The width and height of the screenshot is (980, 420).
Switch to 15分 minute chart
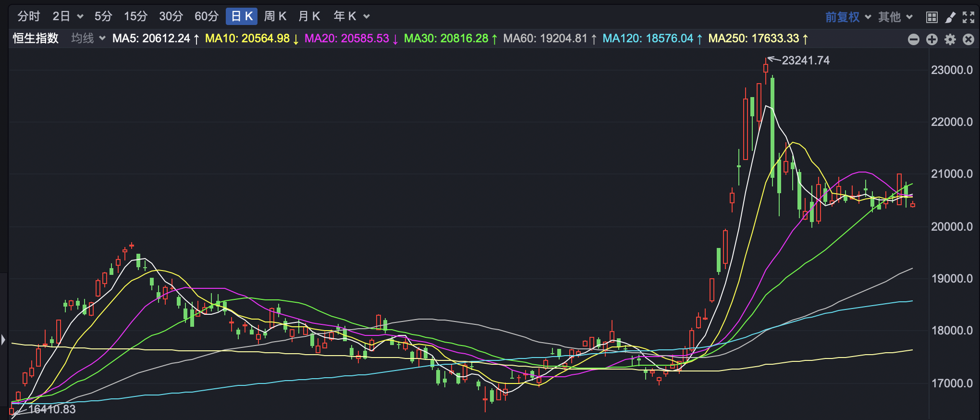click(135, 16)
